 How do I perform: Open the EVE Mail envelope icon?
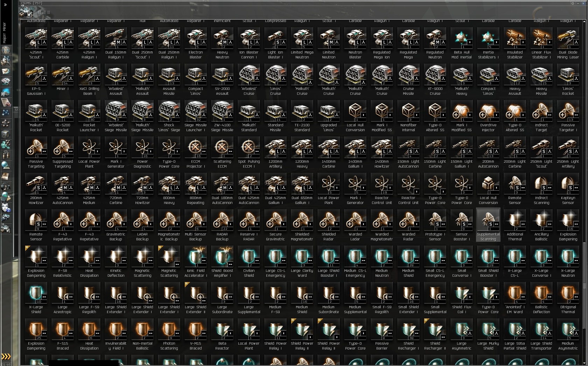(x=6, y=71)
